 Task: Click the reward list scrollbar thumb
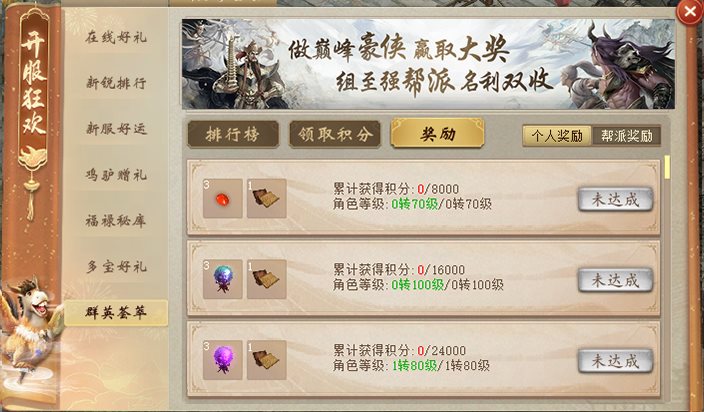tap(667, 167)
